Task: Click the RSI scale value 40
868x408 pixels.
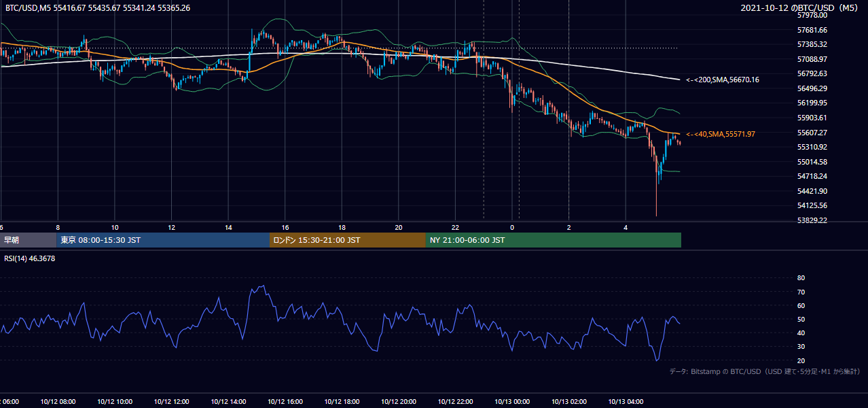Action: pyautogui.click(x=801, y=333)
